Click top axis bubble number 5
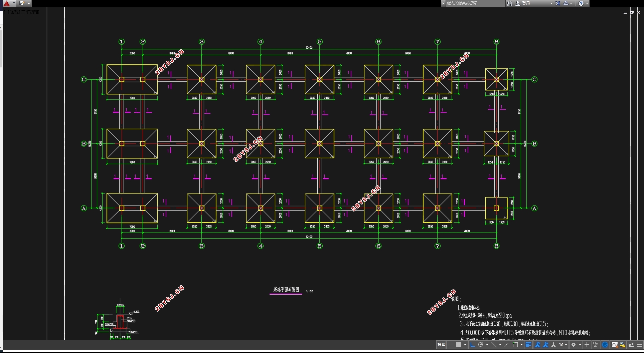The height and width of the screenshot is (353, 644). click(x=319, y=42)
